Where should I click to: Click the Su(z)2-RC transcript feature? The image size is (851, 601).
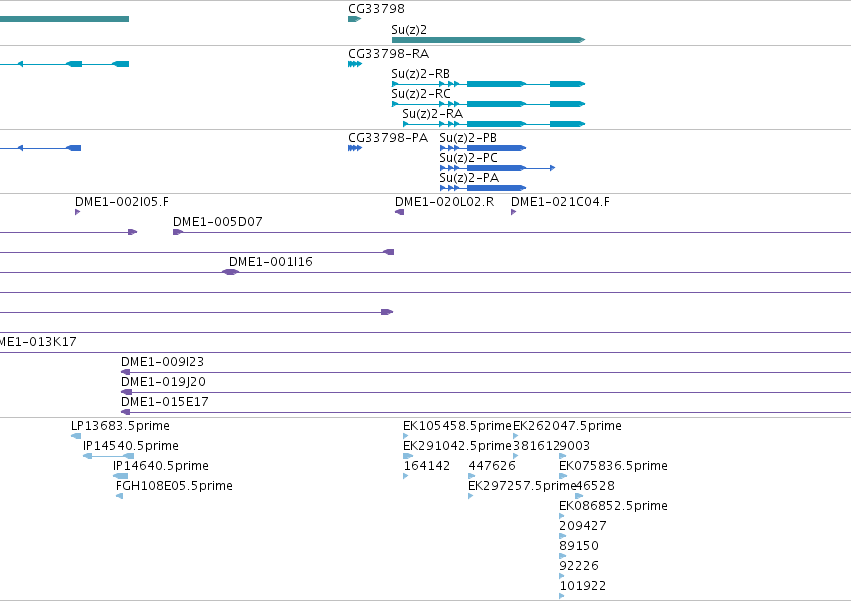(x=488, y=104)
